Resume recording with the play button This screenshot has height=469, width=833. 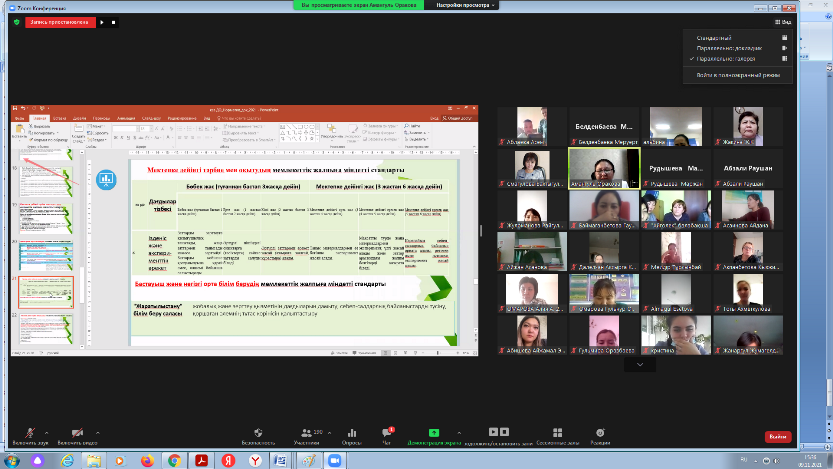click(101, 21)
